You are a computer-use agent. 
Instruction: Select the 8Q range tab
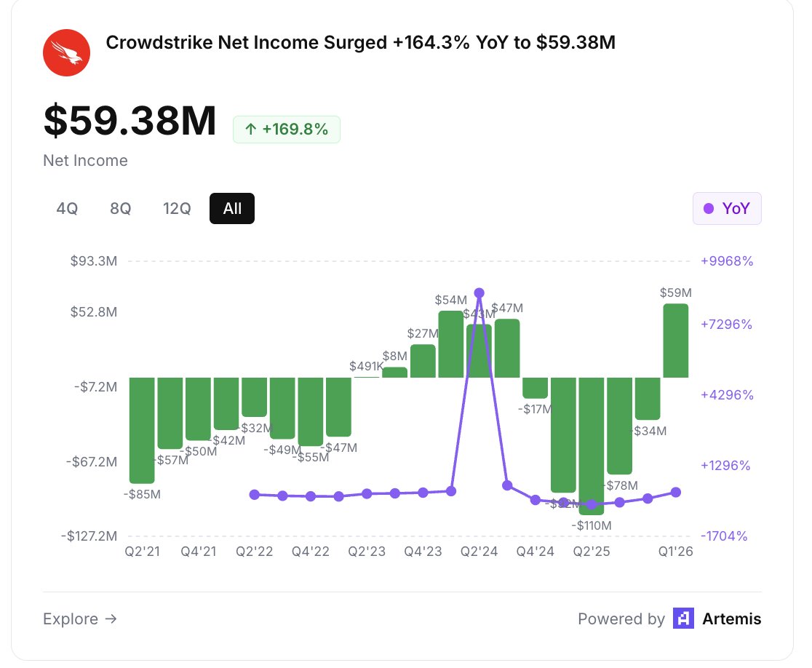pyautogui.click(x=120, y=208)
